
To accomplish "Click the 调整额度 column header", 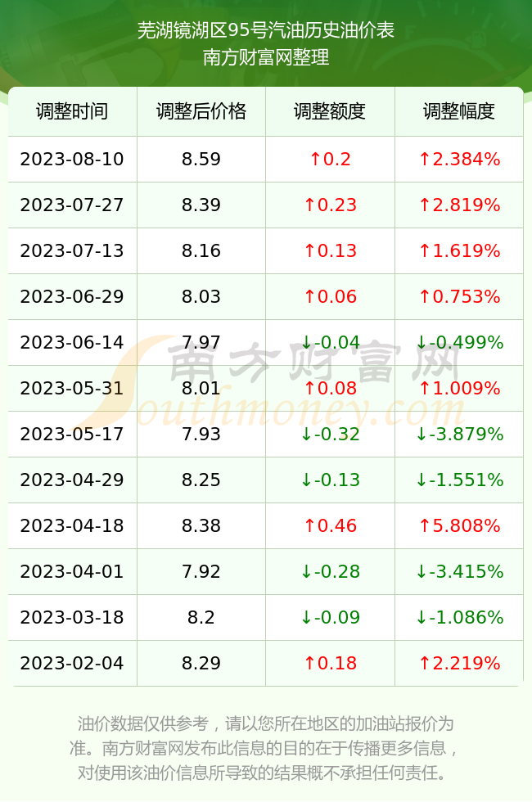I will click(330, 111).
